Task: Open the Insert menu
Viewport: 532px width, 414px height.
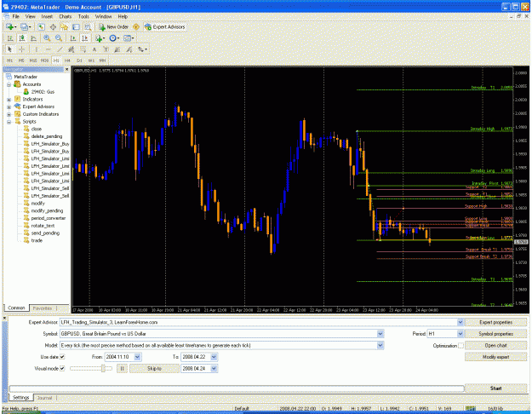Action: pos(47,16)
